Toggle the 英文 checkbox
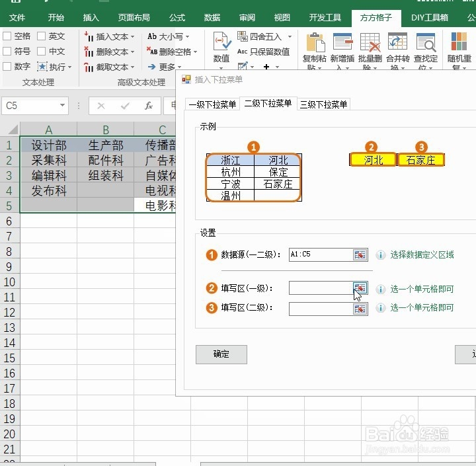The width and height of the screenshot is (476, 466). click(x=41, y=36)
